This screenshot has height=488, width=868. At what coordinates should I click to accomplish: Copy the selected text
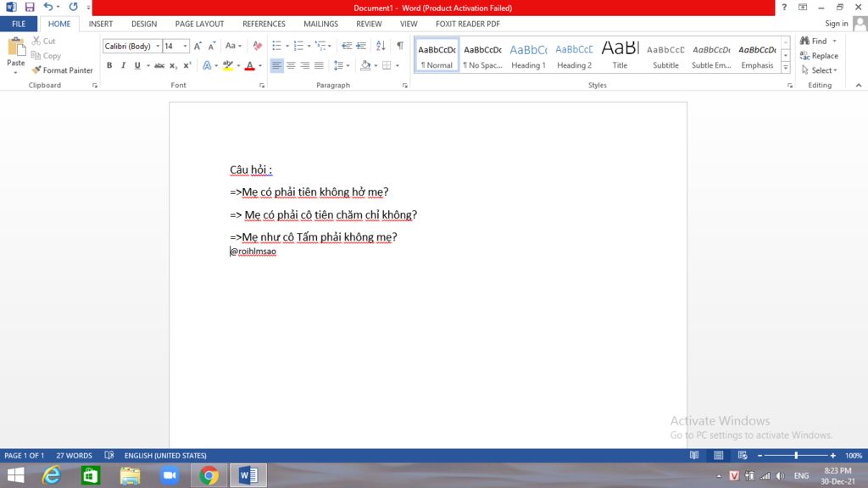point(46,55)
